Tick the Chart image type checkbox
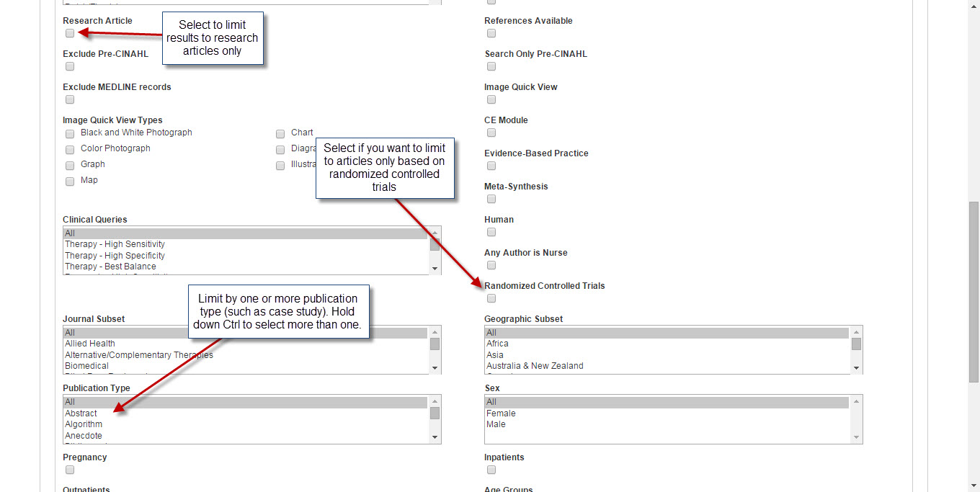The width and height of the screenshot is (980, 492). 280,134
